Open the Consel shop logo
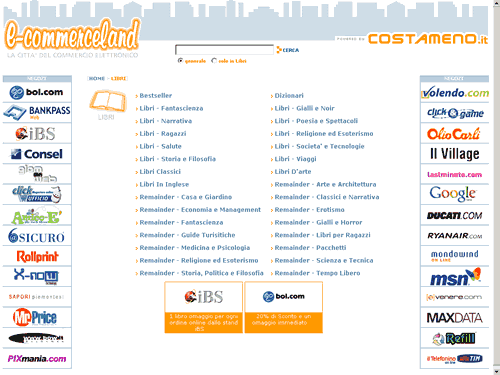500x375 pixels. (37, 154)
